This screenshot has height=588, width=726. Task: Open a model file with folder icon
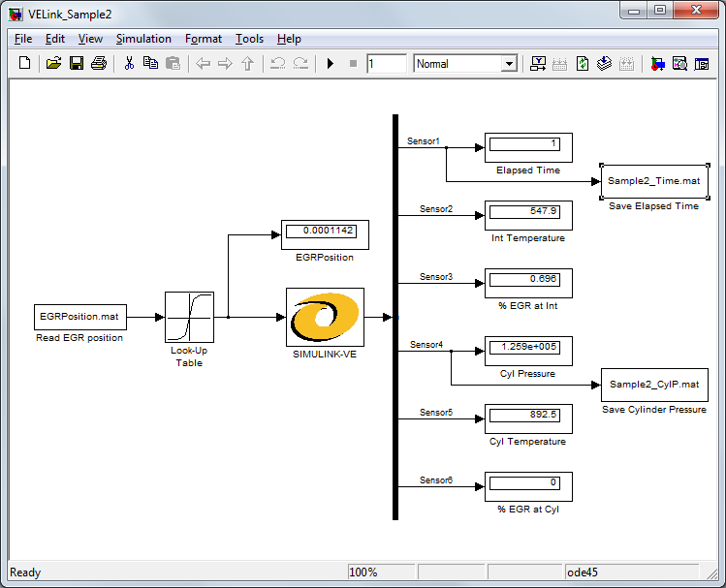(53, 63)
